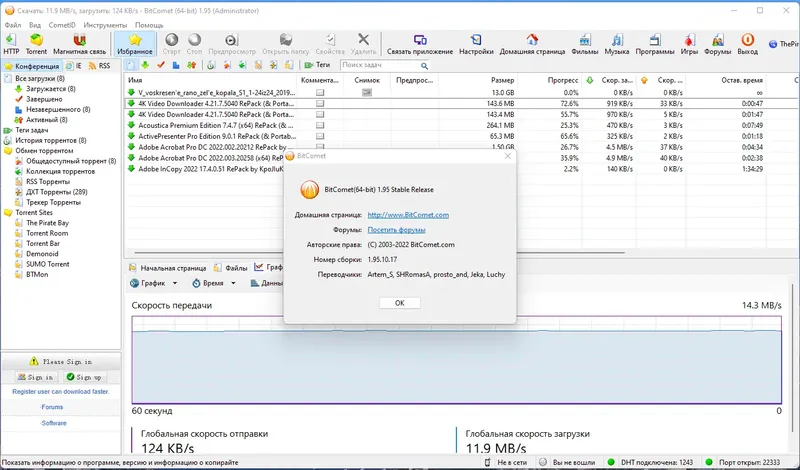Click the Sign in button
This screenshot has height=470, width=800.
[x=35, y=377]
